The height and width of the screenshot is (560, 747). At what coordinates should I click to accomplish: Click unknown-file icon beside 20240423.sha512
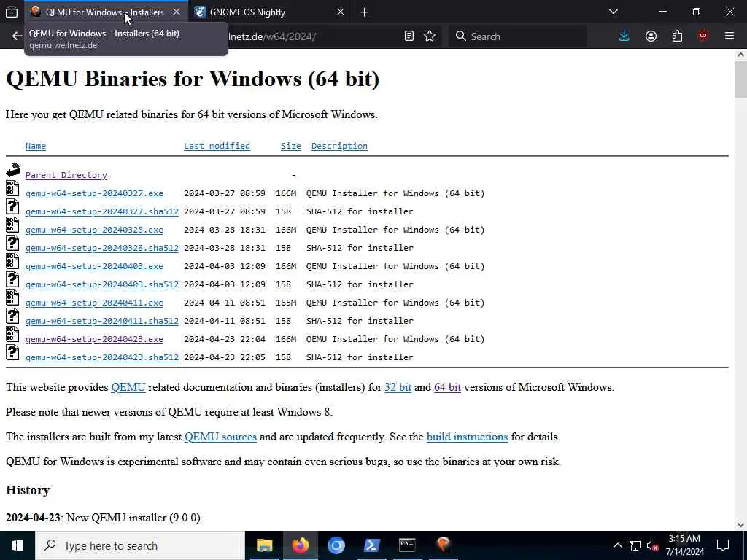coord(12,352)
